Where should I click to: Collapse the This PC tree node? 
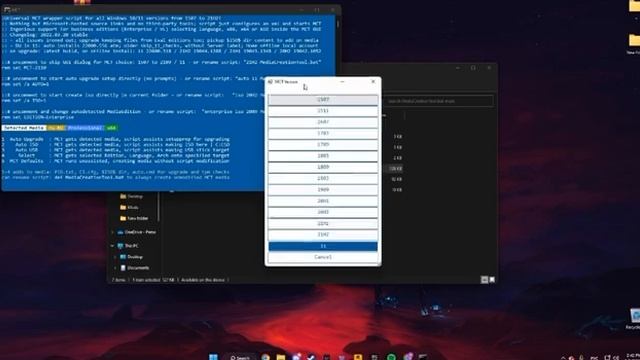coord(112,246)
